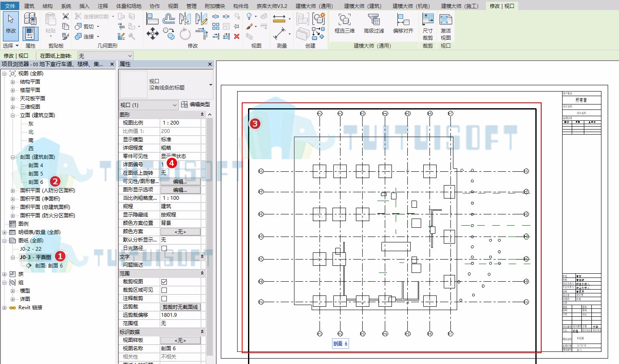Toggle the 日光路径 checkbox
619x364 pixels.
pos(164,248)
